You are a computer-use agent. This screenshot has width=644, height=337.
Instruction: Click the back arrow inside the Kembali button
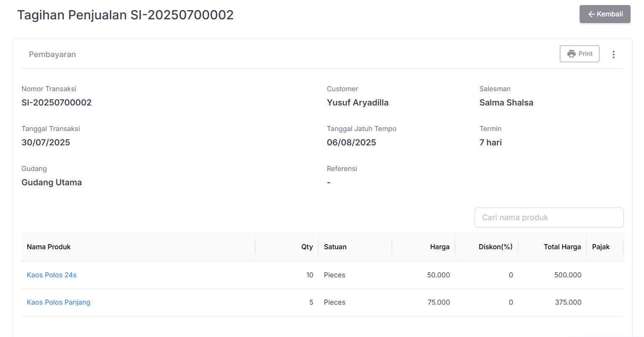591,14
